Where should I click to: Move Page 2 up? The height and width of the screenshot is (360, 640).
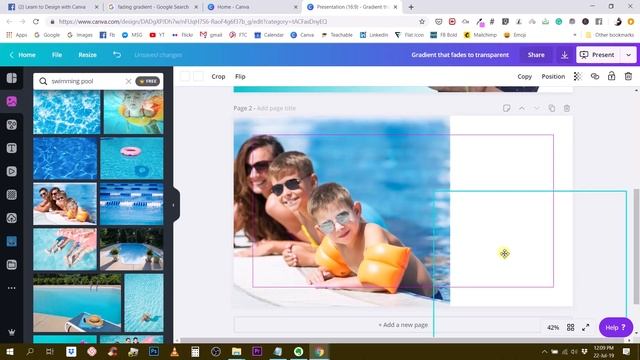(x=522, y=108)
